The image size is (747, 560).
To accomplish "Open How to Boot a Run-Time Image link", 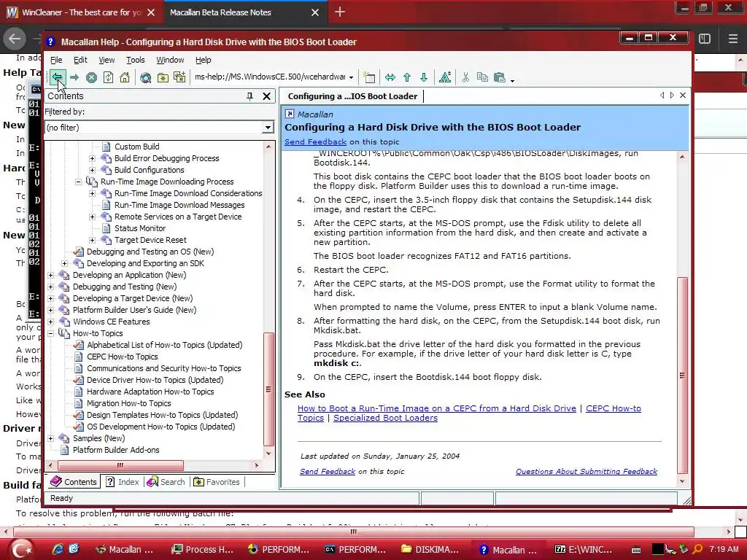I will [437, 408].
